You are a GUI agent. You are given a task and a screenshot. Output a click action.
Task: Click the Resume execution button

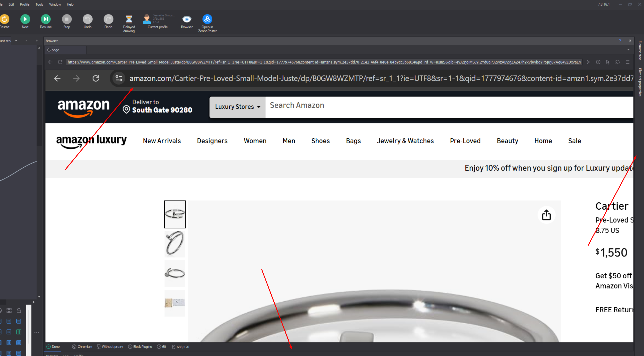pyautogui.click(x=46, y=22)
